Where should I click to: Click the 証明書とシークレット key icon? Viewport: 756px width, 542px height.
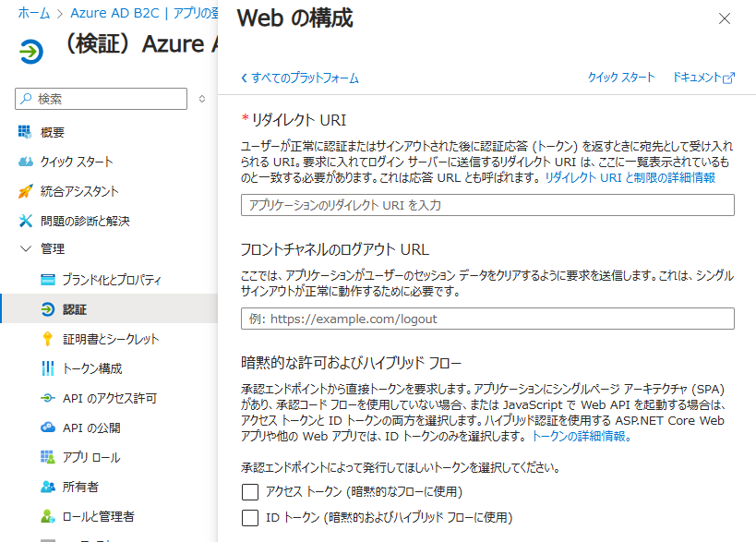[x=47, y=339]
